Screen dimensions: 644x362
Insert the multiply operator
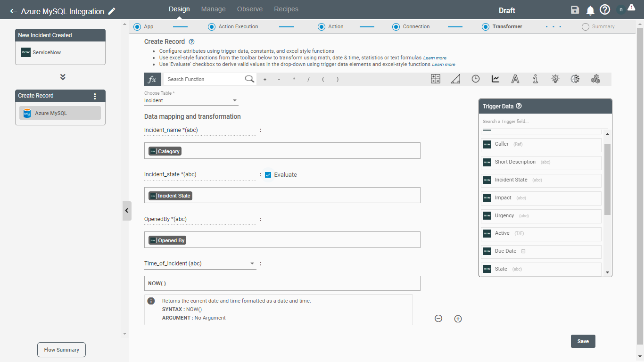point(294,80)
